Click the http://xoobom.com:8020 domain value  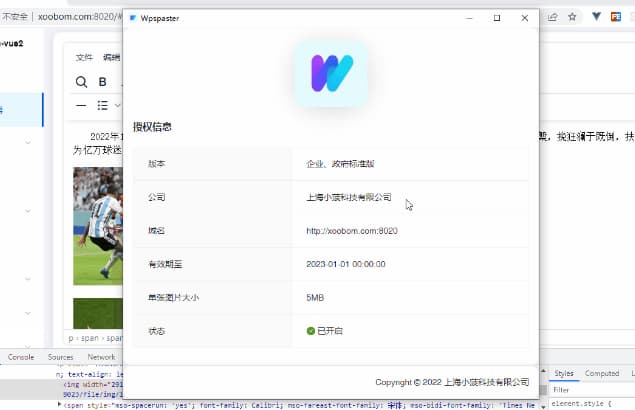pos(352,231)
